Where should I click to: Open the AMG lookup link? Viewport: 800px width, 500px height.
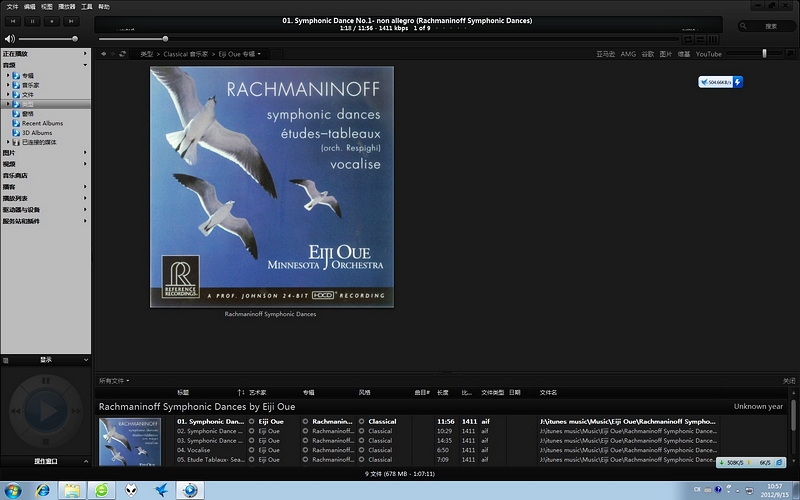(628, 54)
